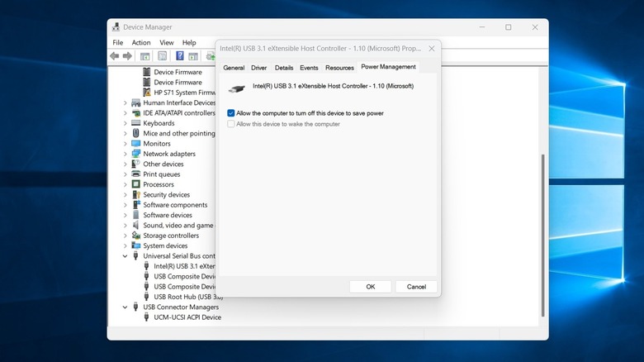Click the Show/Hide Action Pane toolbar icon
644x362 pixels.
193,56
